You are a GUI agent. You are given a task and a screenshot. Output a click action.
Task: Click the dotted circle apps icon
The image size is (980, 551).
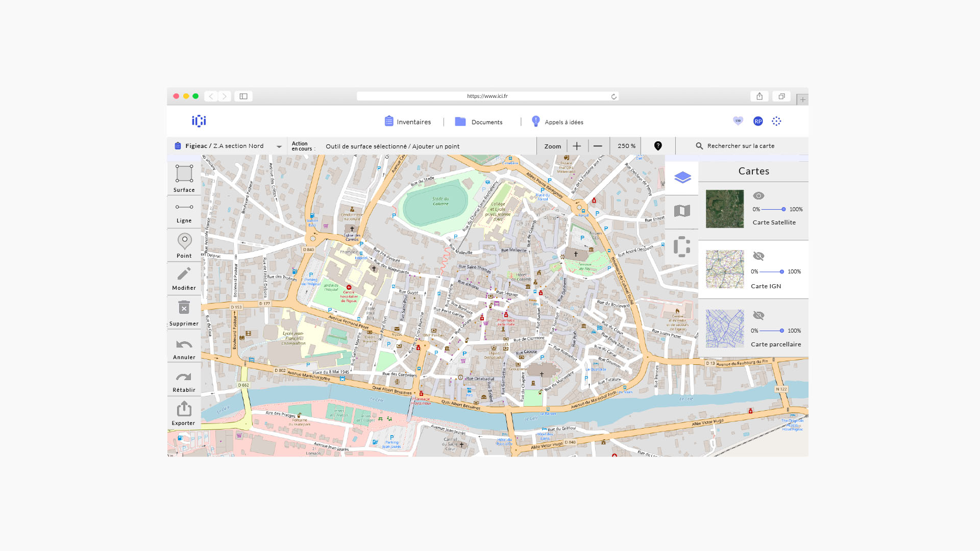776,121
